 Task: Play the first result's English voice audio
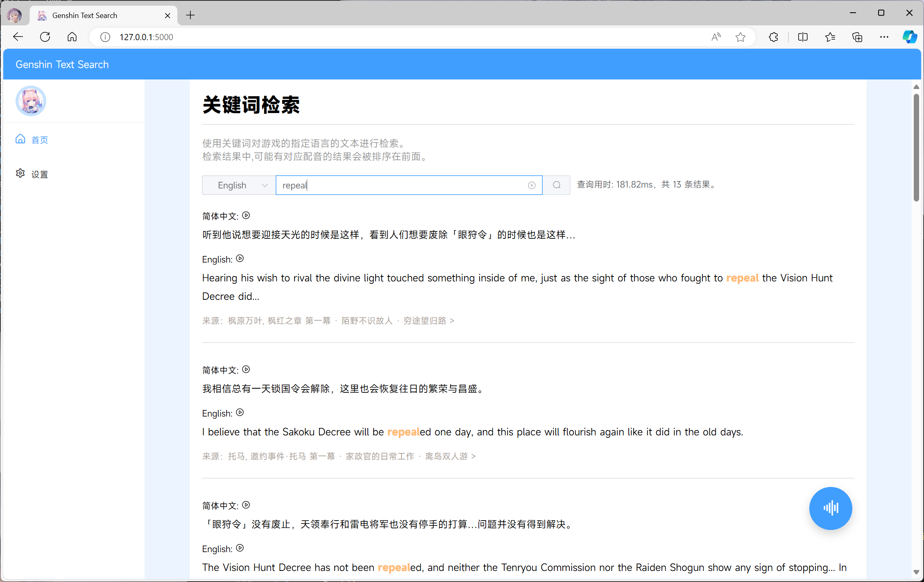240,258
